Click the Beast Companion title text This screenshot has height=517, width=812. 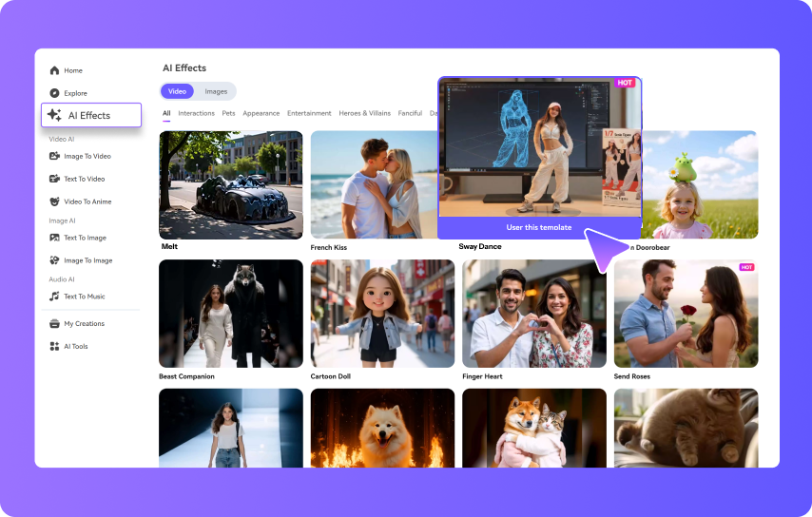(186, 376)
